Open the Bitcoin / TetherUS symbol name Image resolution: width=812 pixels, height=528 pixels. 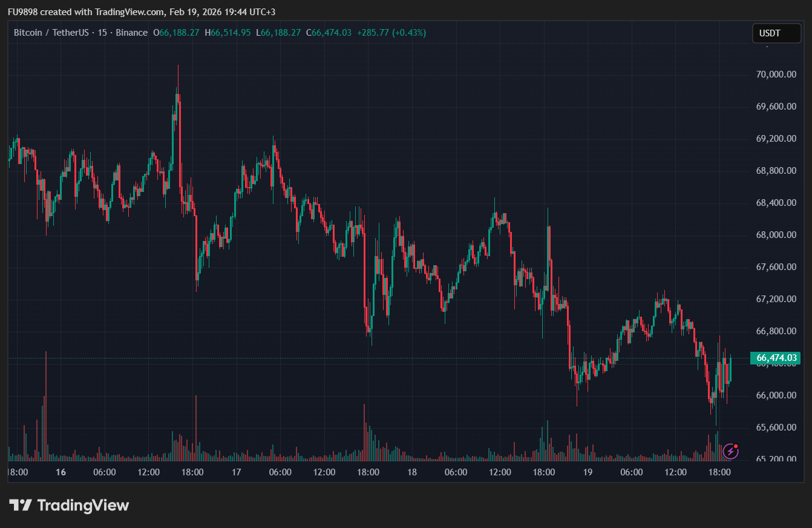[x=51, y=33]
